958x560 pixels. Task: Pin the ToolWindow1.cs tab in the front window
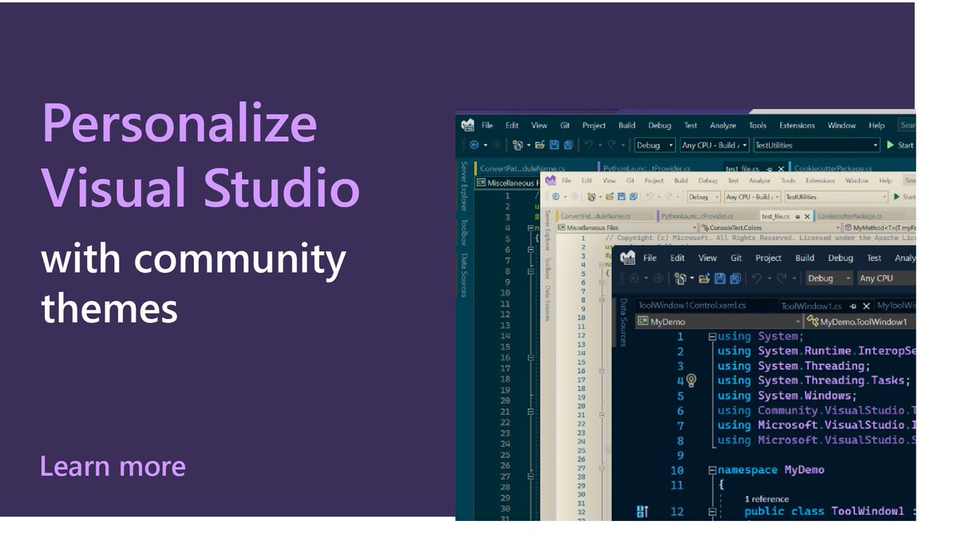(x=853, y=306)
